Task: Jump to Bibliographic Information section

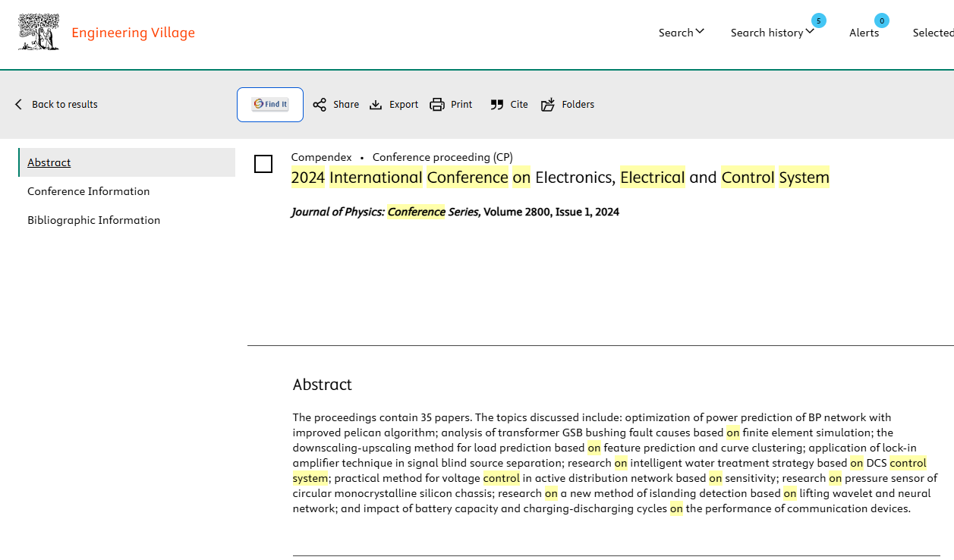Action: point(94,220)
